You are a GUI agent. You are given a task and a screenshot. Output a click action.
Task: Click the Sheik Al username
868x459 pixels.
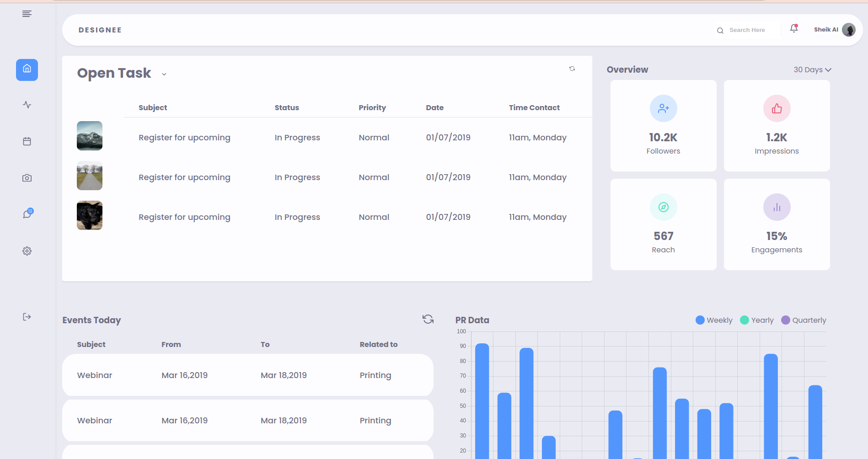point(826,30)
